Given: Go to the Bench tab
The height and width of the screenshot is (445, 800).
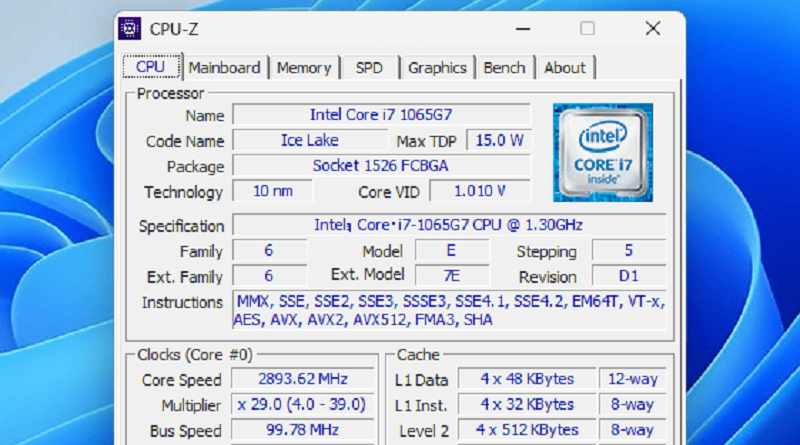Looking at the screenshot, I should 504,68.
